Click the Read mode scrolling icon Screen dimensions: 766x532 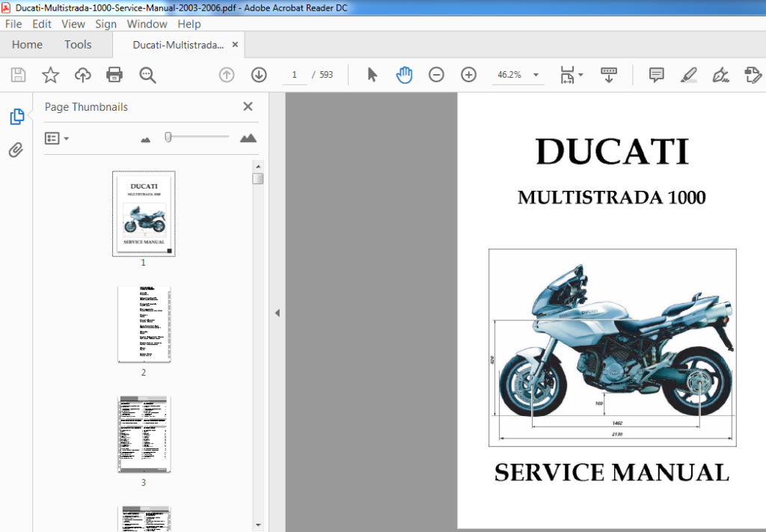[x=609, y=75]
